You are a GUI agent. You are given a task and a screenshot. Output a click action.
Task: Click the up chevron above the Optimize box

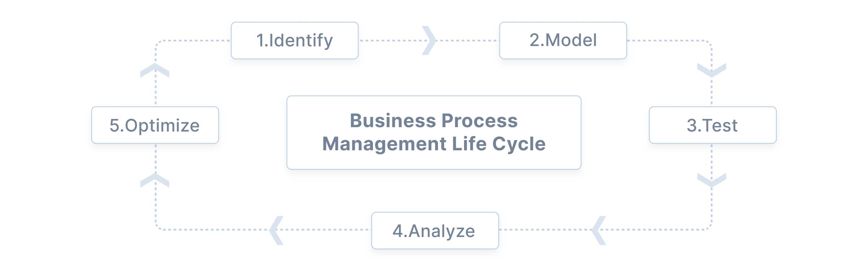click(155, 70)
